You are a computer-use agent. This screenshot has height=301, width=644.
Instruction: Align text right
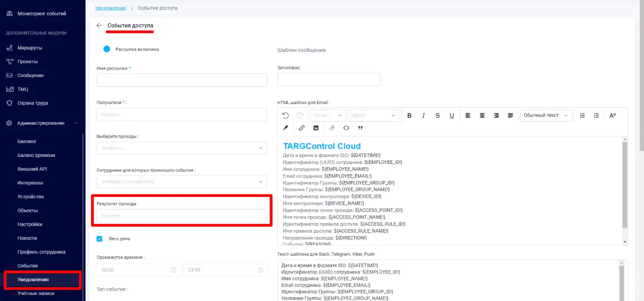click(x=496, y=115)
